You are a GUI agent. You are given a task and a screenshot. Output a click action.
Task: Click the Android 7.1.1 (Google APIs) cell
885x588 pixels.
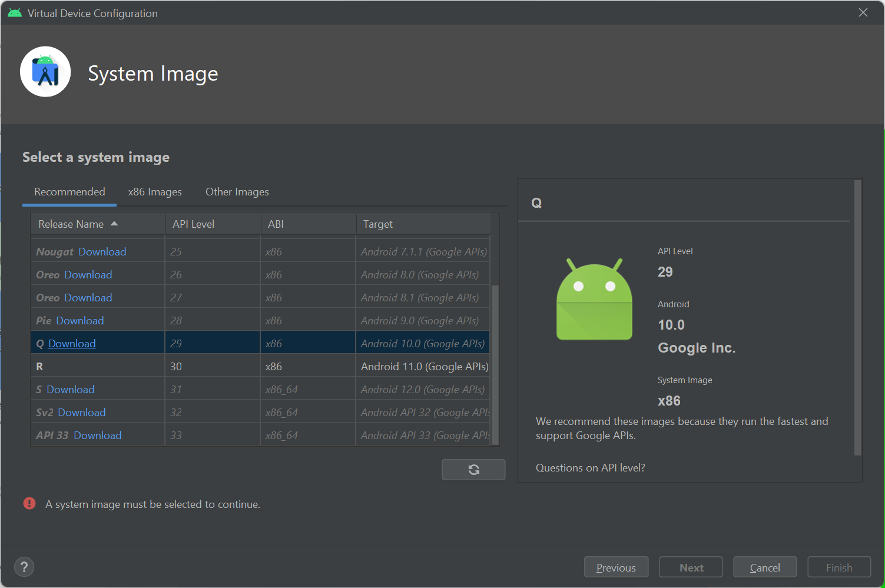(x=424, y=251)
